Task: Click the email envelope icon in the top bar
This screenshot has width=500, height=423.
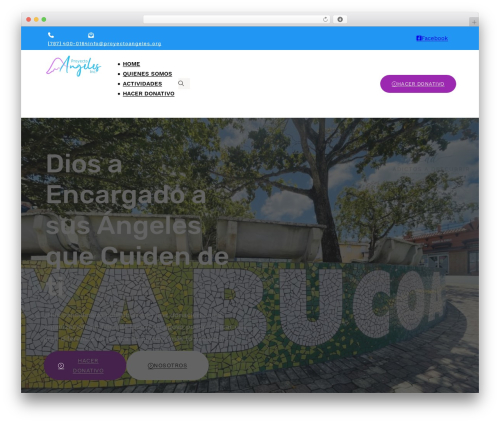Action: pos(91,35)
